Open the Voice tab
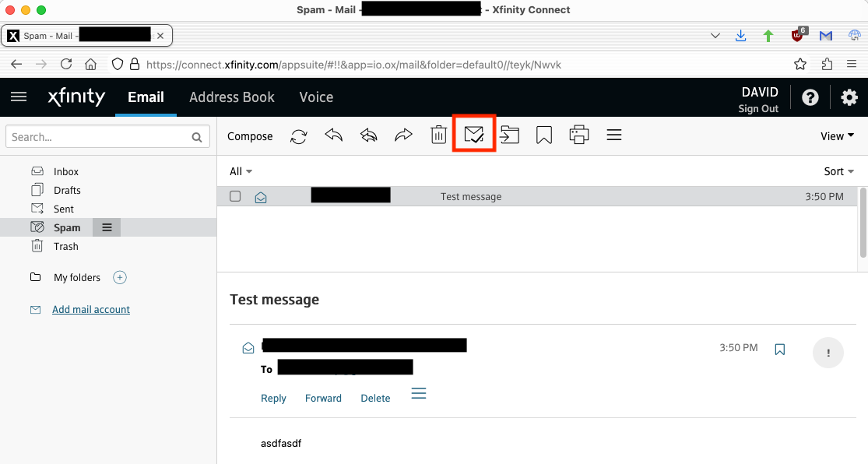The width and height of the screenshot is (868, 464). click(316, 97)
